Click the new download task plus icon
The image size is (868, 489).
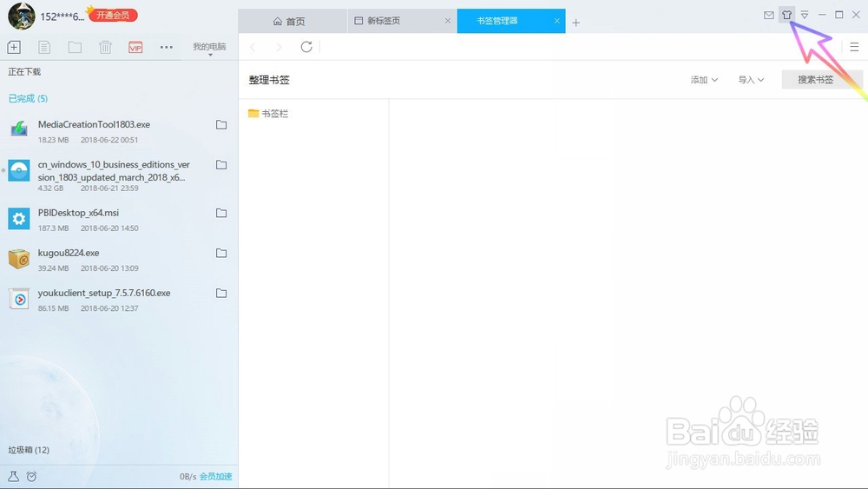pyautogui.click(x=14, y=47)
